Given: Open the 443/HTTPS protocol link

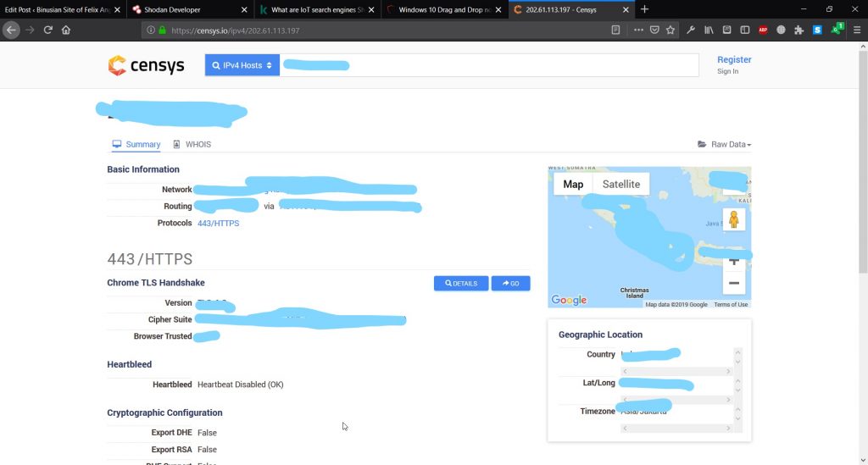Looking at the screenshot, I should (x=218, y=224).
